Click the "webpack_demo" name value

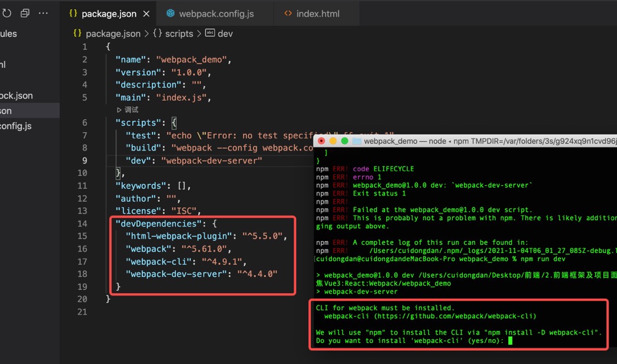coord(192,60)
